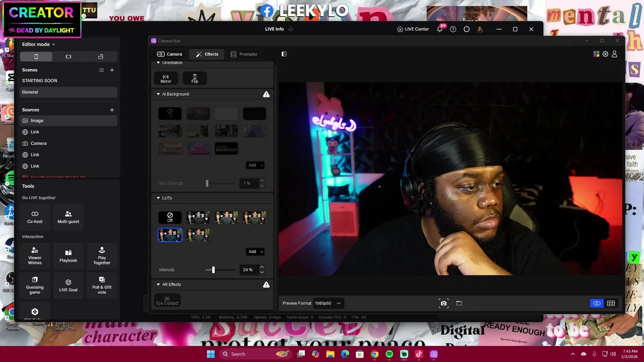Switch to the Effects tab

pos(207,54)
